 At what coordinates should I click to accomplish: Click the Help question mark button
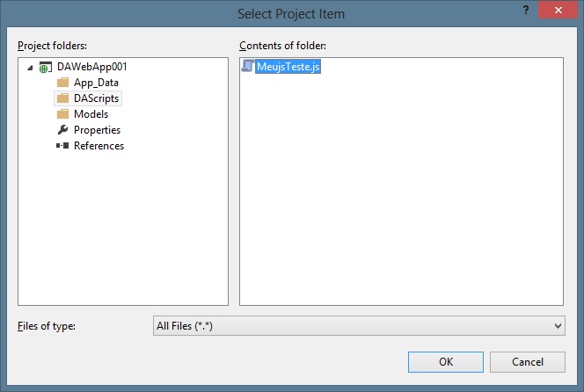tap(525, 10)
